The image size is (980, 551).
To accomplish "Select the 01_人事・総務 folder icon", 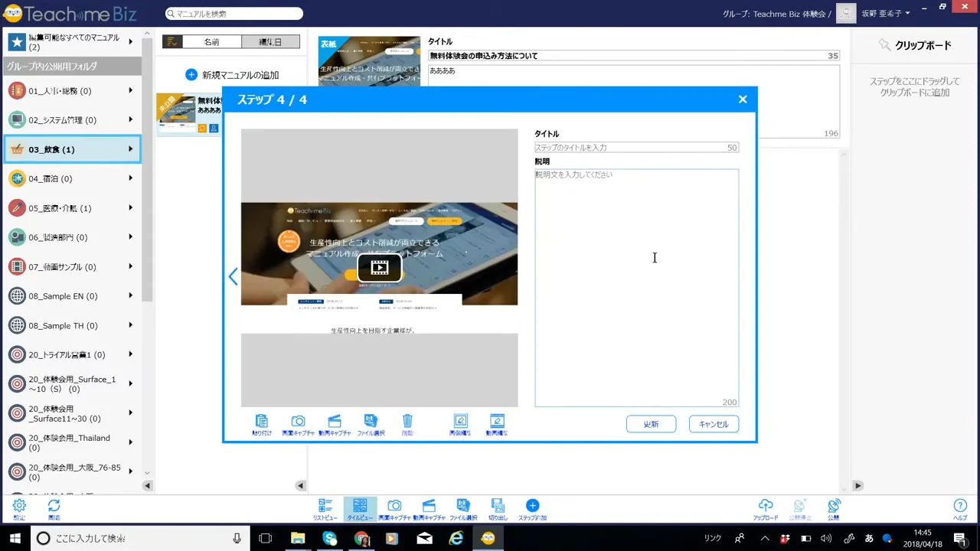I will click(16, 91).
